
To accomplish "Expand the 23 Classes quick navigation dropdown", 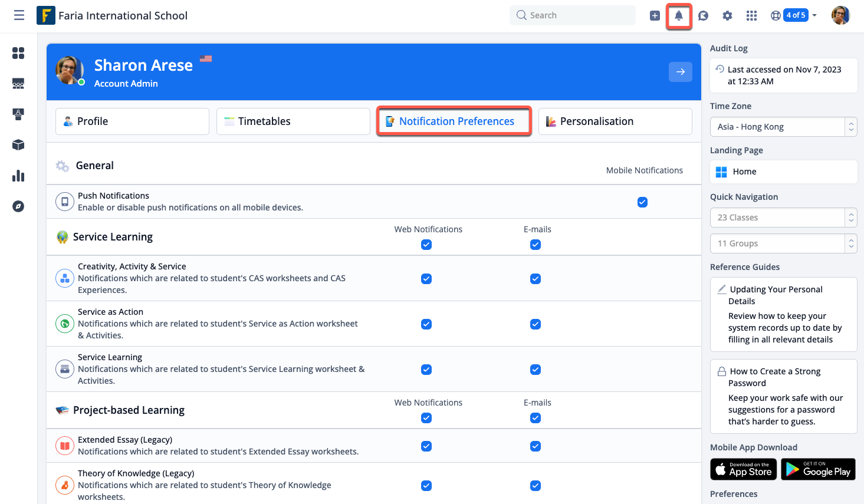I will (x=783, y=218).
